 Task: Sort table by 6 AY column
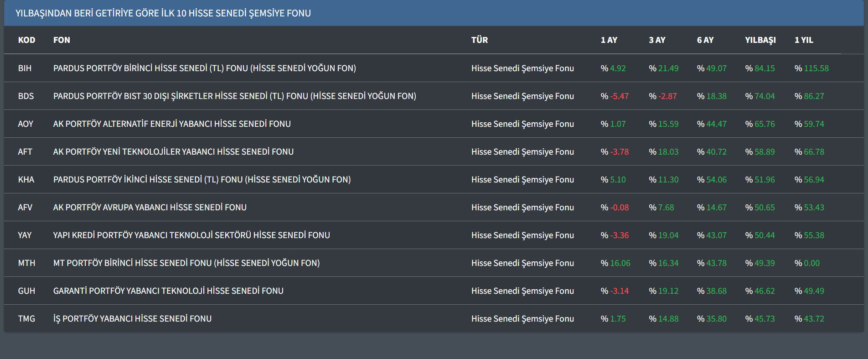point(705,40)
